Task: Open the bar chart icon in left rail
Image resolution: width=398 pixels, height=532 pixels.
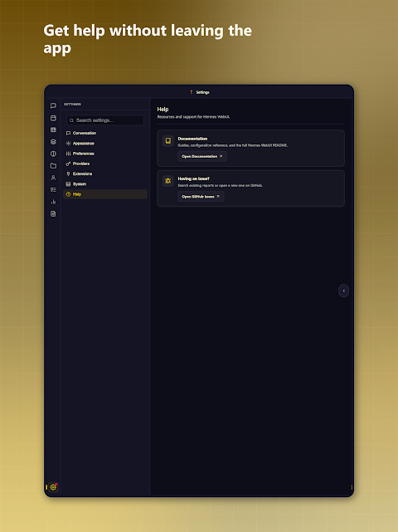Action: (x=53, y=202)
